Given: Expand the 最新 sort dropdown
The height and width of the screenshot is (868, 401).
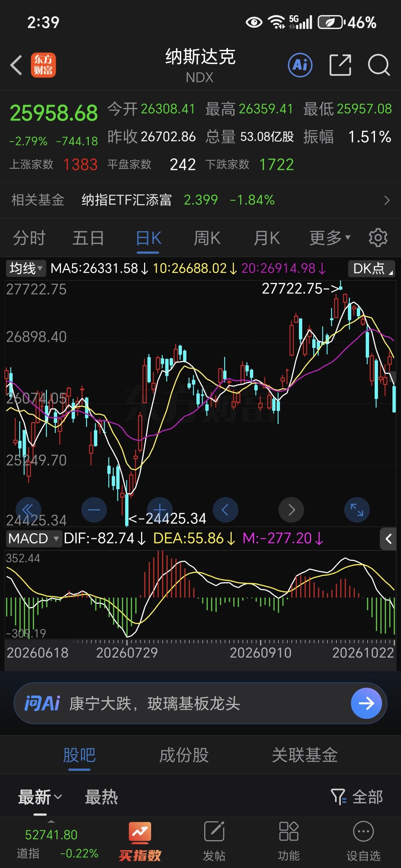Looking at the screenshot, I should click(40, 797).
